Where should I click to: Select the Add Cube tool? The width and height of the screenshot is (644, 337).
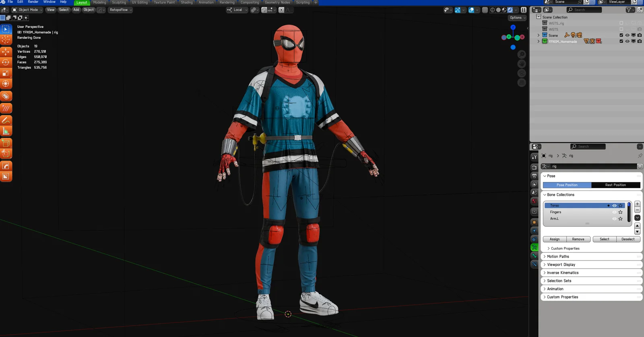click(x=6, y=143)
